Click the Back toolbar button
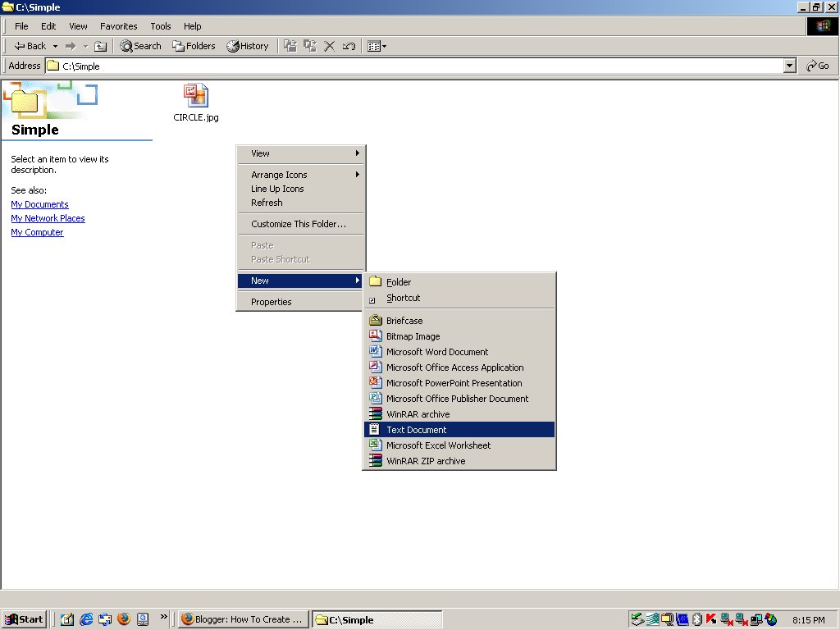Screen dimensions: 840x630 (x=30, y=46)
